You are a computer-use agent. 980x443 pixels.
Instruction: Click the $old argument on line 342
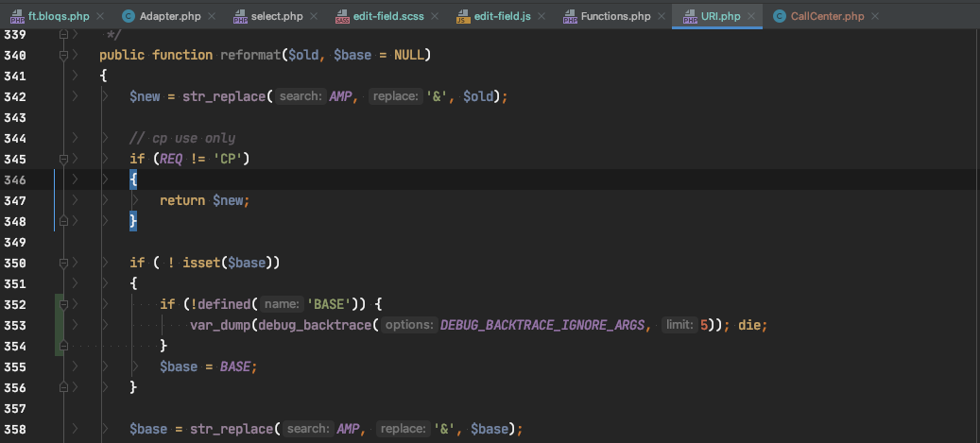point(478,97)
